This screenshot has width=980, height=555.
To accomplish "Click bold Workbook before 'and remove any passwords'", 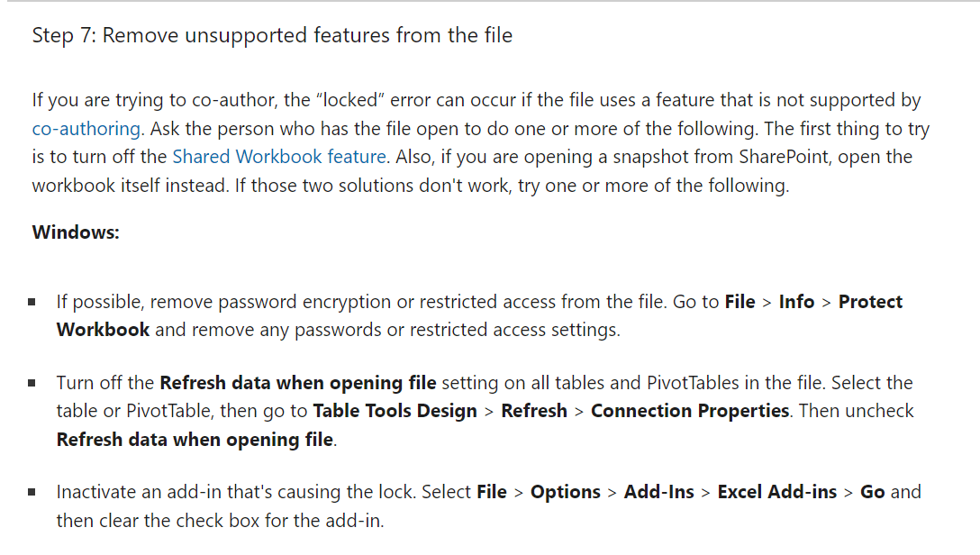I will [103, 330].
